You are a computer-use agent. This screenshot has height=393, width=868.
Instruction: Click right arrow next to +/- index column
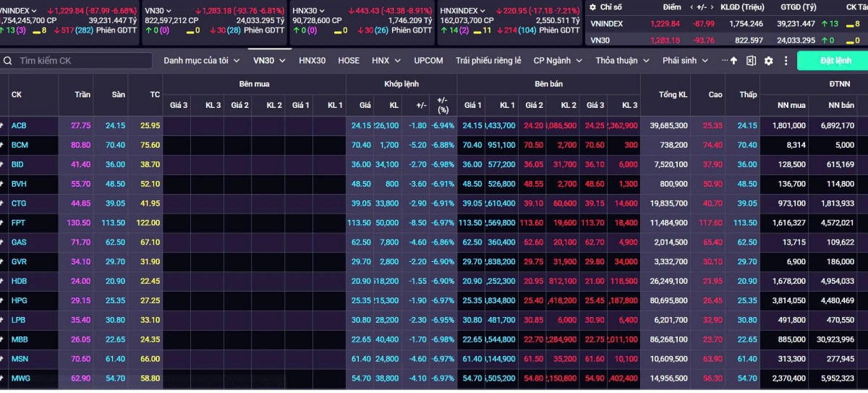click(712, 7)
